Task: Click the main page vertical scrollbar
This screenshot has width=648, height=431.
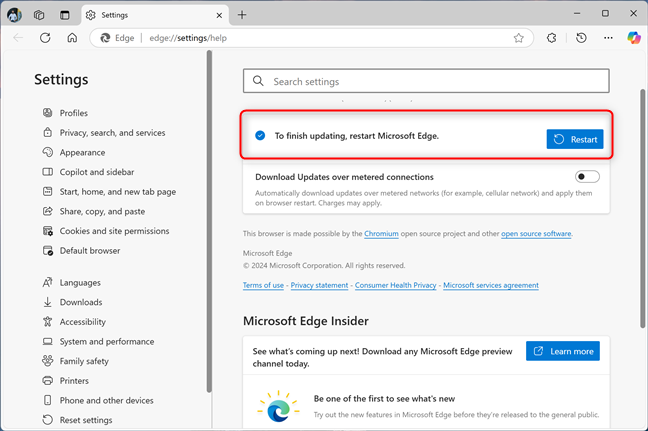Action: 643,209
